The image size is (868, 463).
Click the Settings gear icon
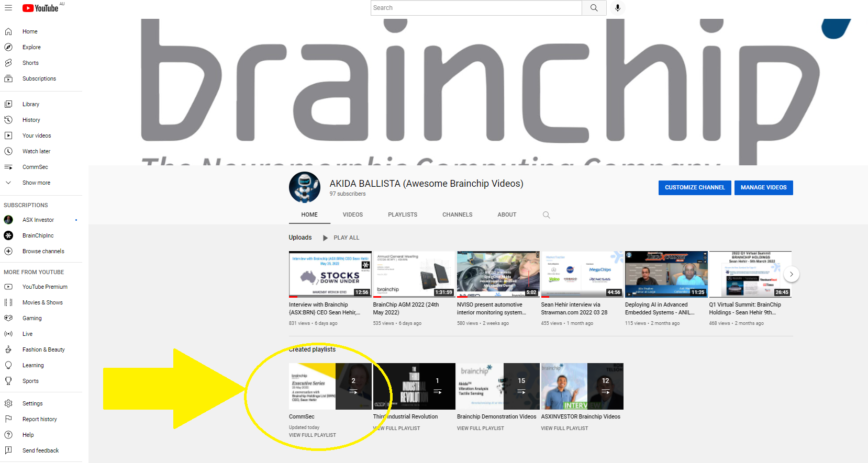pyautogui.click(x=8, y=403)
